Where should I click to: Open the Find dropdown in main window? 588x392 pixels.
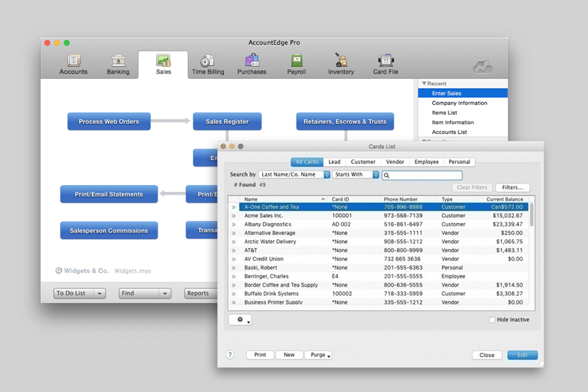[x=145, y=293]
